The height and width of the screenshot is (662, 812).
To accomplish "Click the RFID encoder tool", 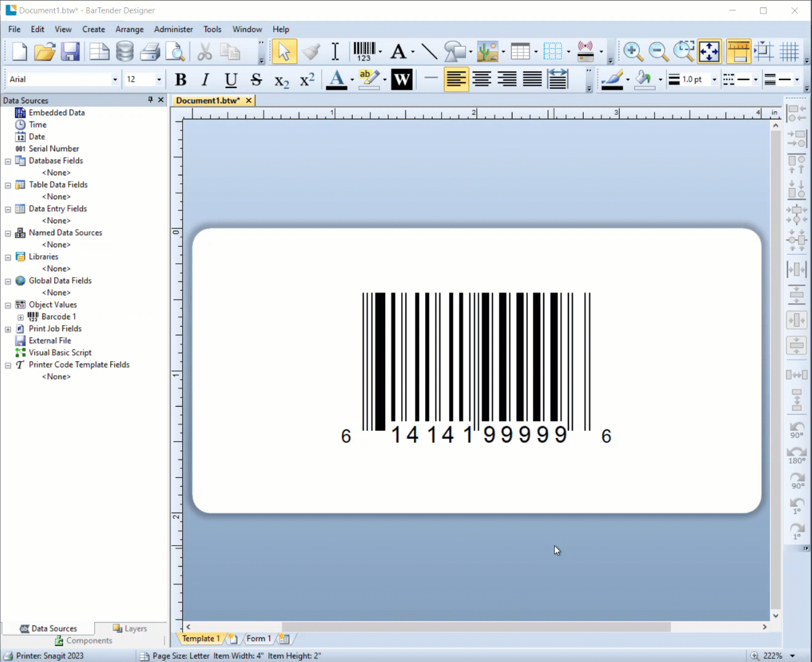I will pyautogui.click(x=586, y=52).
